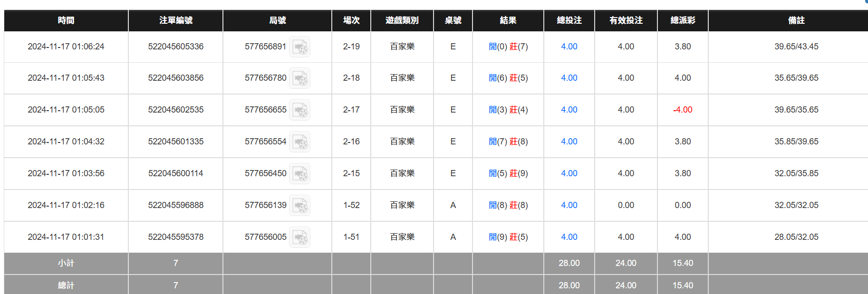The width and height of the screenshot is (868, 294).
Task: Open replay icon for round 577656139
Action: (x=300, y=206)
